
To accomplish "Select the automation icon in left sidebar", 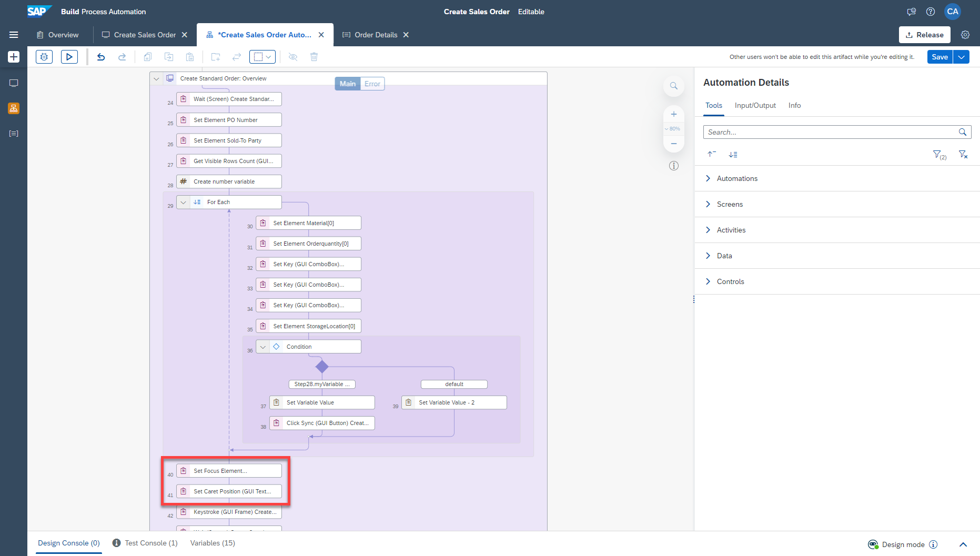I will [x=14, y=108].
